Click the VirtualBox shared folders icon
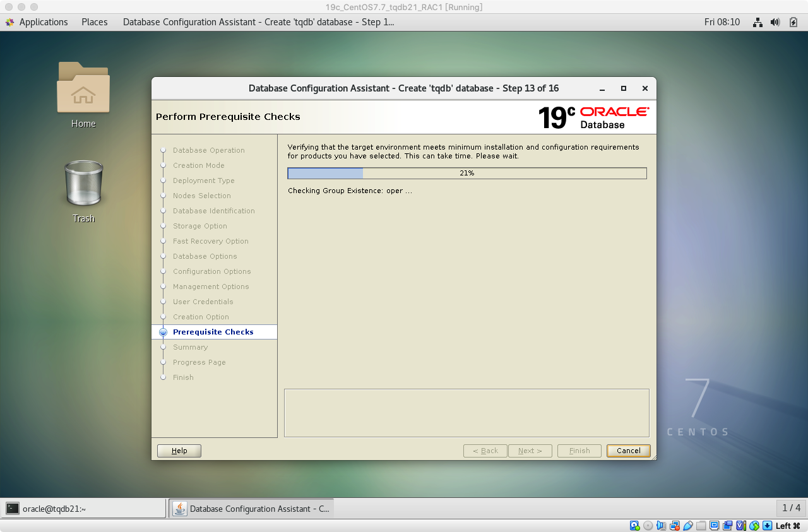This screenshot has width=808, height=532. click(x=701, y=526)
